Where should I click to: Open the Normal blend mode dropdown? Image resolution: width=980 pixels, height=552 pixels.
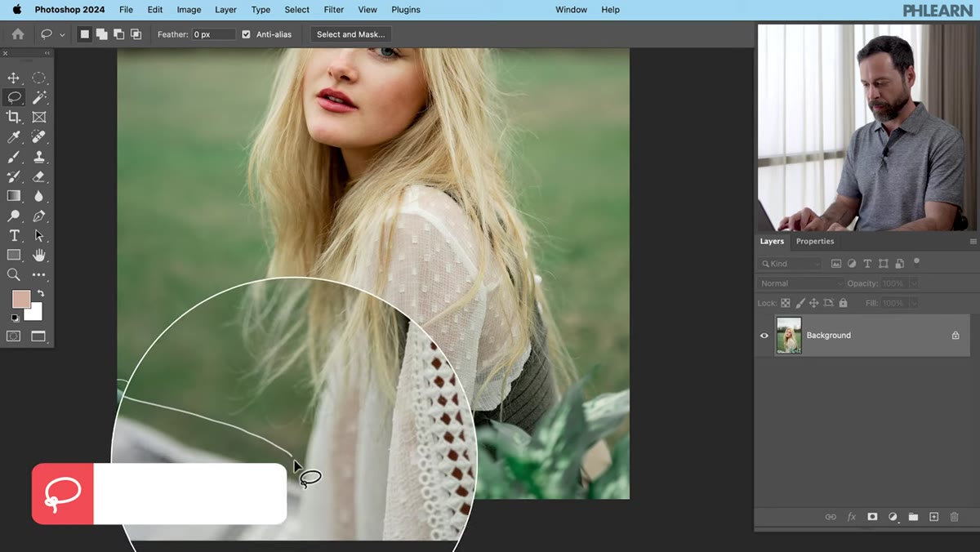click(800, 283)
